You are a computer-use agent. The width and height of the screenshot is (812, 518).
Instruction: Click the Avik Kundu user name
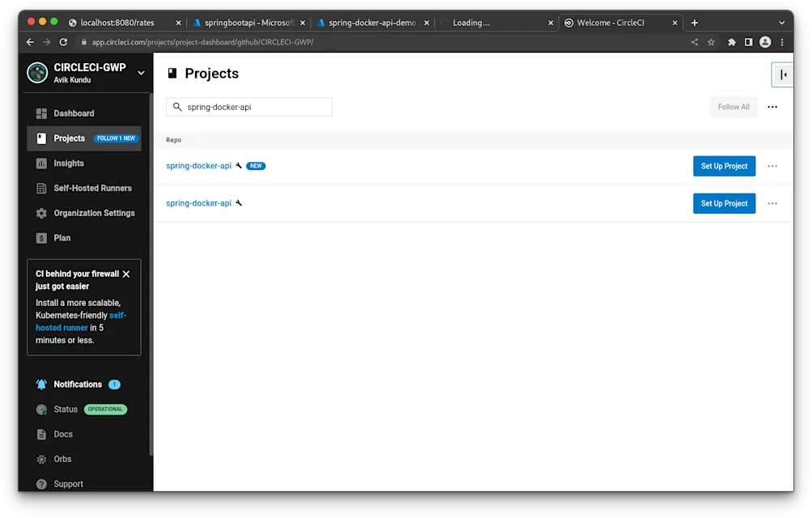point(72,80)
